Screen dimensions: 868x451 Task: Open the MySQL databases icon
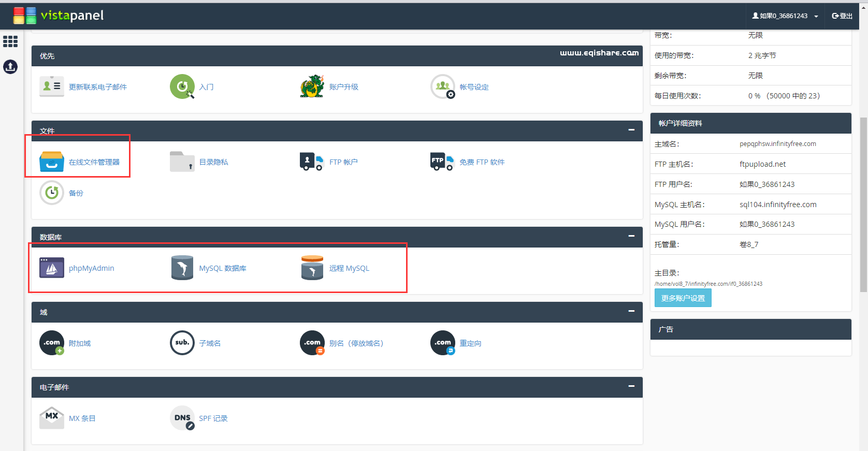point(182,268)
